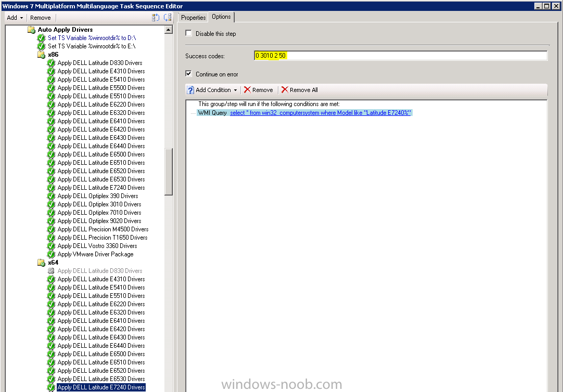Image resolution: width=563 pixels, height=392 pixels.
Task: Click the Auto Apply Drivers folder icon
Action: point(32,30)
